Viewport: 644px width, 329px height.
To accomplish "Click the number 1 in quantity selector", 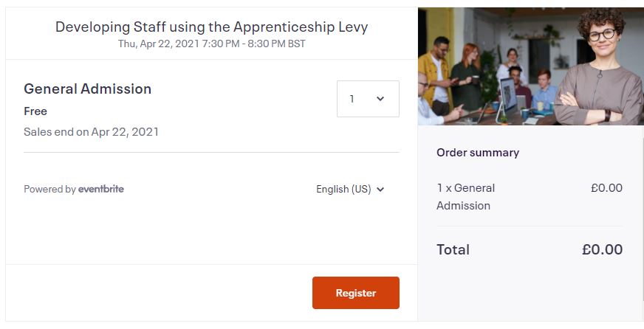I will [x=352, y=99].
